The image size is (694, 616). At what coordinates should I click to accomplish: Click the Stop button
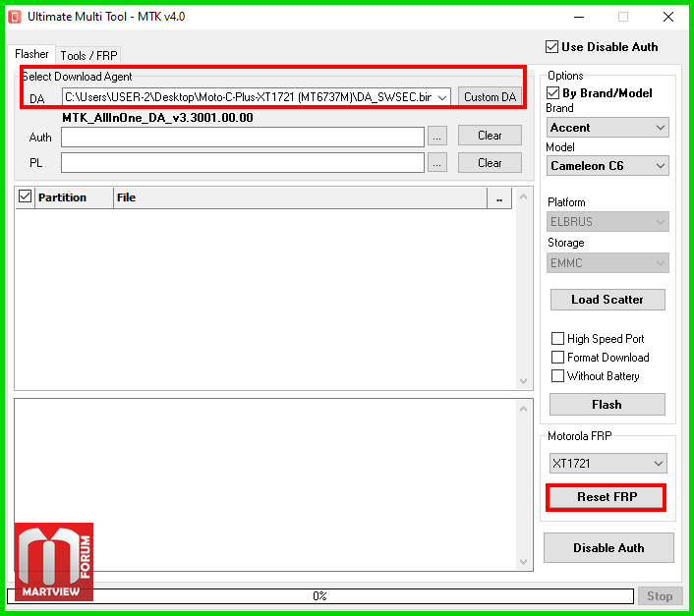coord(660,596)
